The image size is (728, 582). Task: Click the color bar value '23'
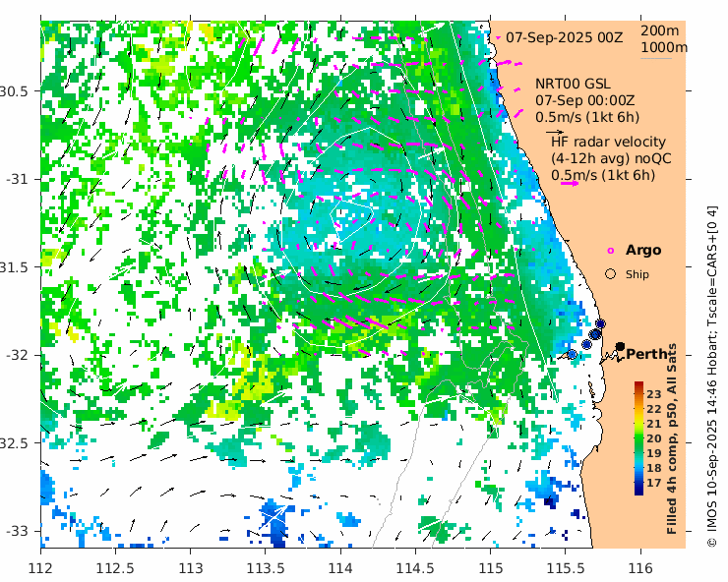(x=653, y=394)
